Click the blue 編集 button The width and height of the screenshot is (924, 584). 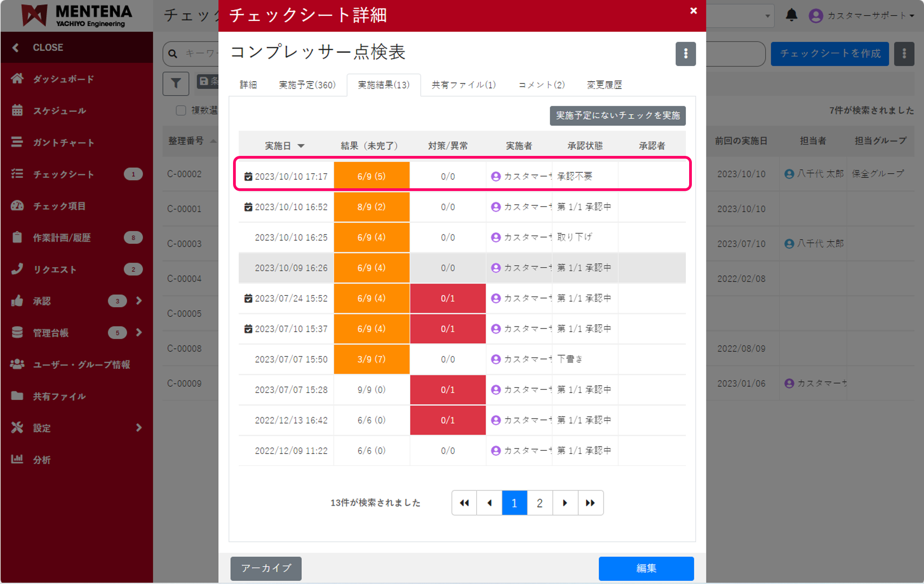click(646, 568)
